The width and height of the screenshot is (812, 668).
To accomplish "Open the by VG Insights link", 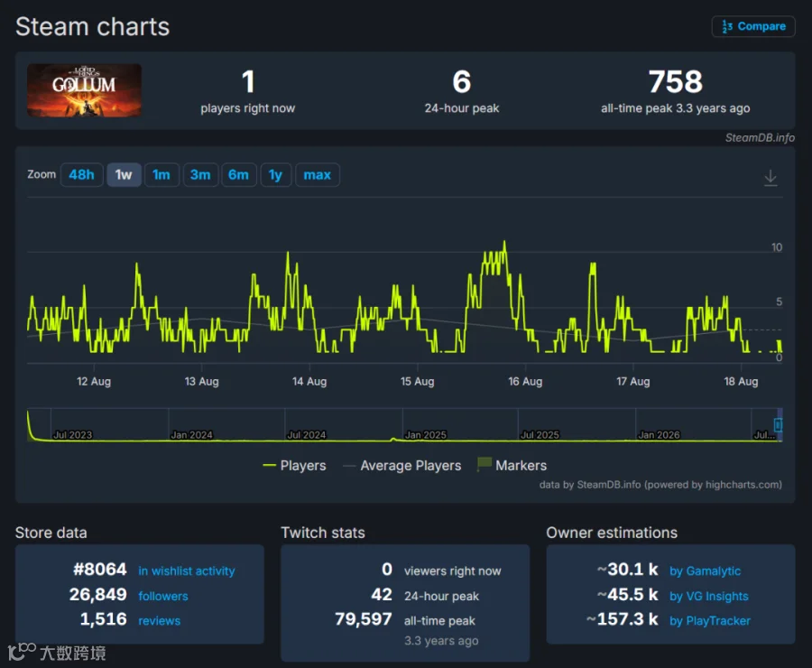I will 709,596.
